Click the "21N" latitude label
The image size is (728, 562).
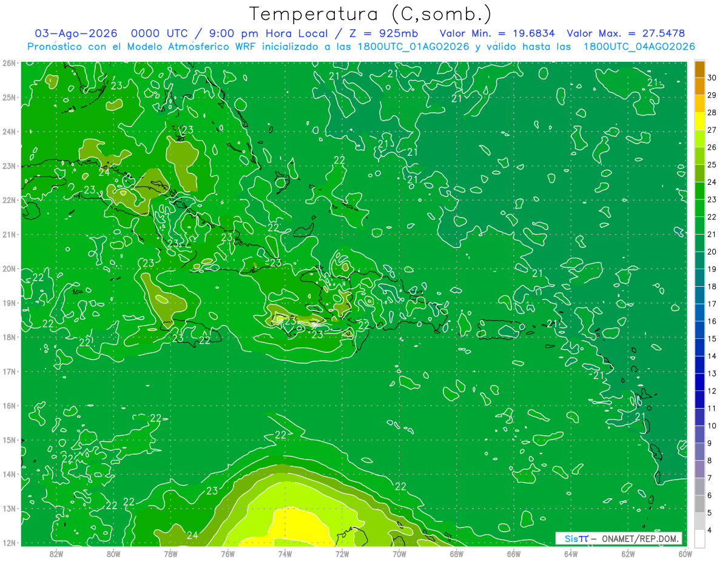click(9, 235)
